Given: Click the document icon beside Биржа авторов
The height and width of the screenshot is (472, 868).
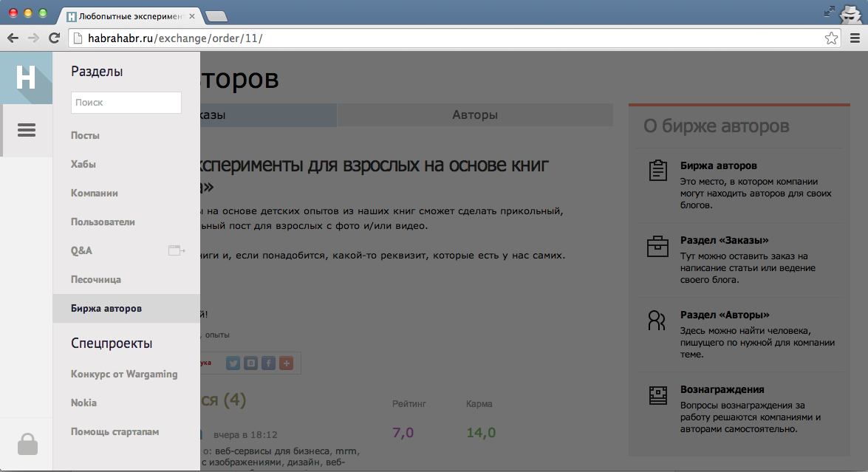Looking at the screenshot, I should pos(657,170).
